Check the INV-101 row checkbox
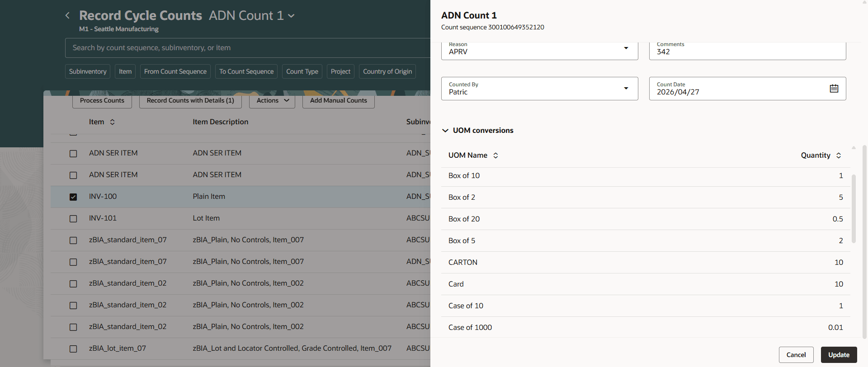868x367 pixels. click(x=73, y=219)
